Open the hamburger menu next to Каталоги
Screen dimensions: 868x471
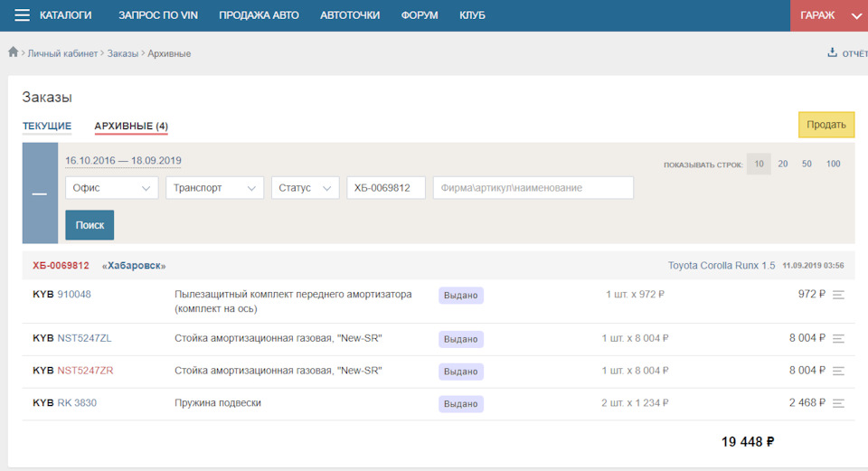[22, 15]
